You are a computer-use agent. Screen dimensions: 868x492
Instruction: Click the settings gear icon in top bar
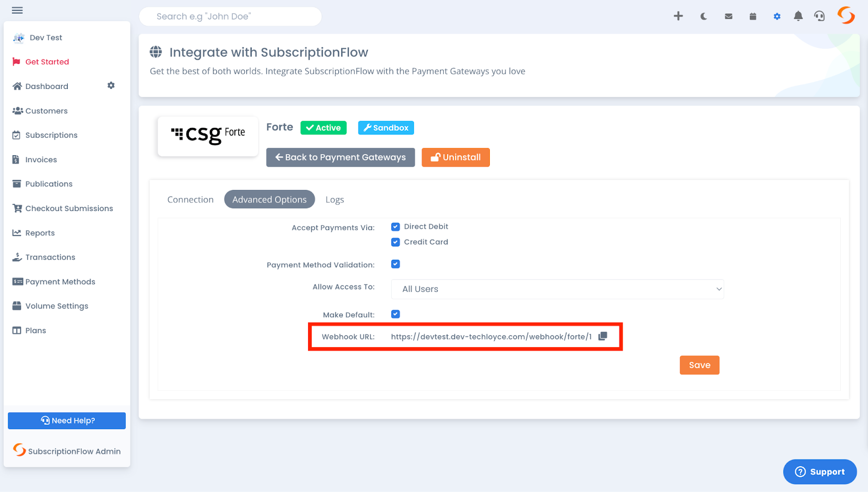pyautogui.click(x=776, y=16)
